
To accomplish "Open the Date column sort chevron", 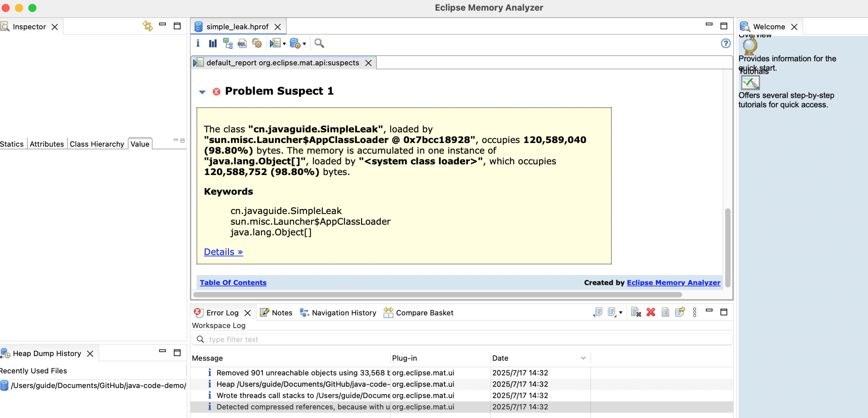I will (583, 358).
